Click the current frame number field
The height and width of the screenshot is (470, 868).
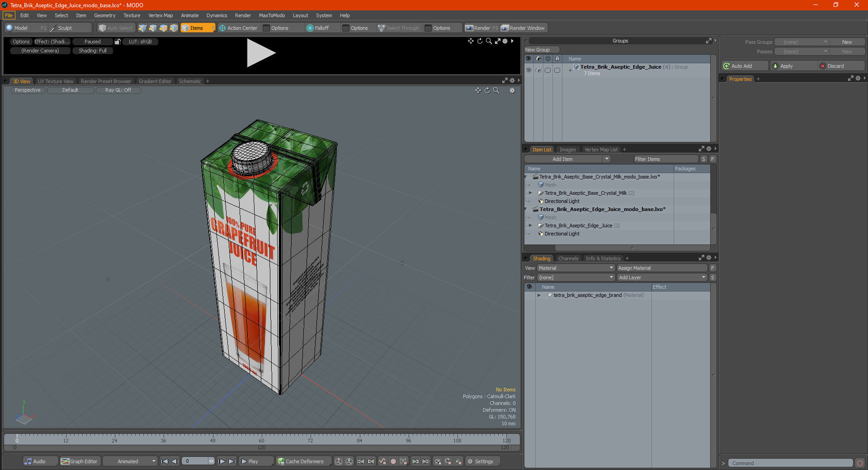(x=198, y=461)
